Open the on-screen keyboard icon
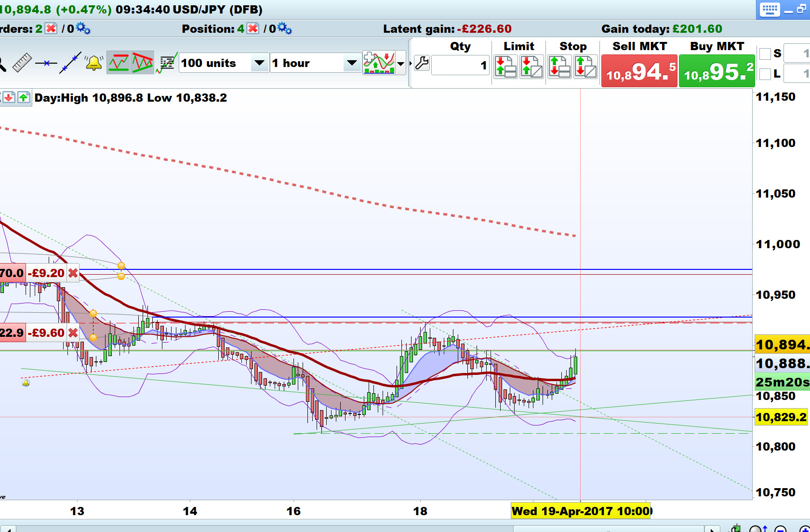The height and width of the screenshot is (532, 810). pos(770,10)
